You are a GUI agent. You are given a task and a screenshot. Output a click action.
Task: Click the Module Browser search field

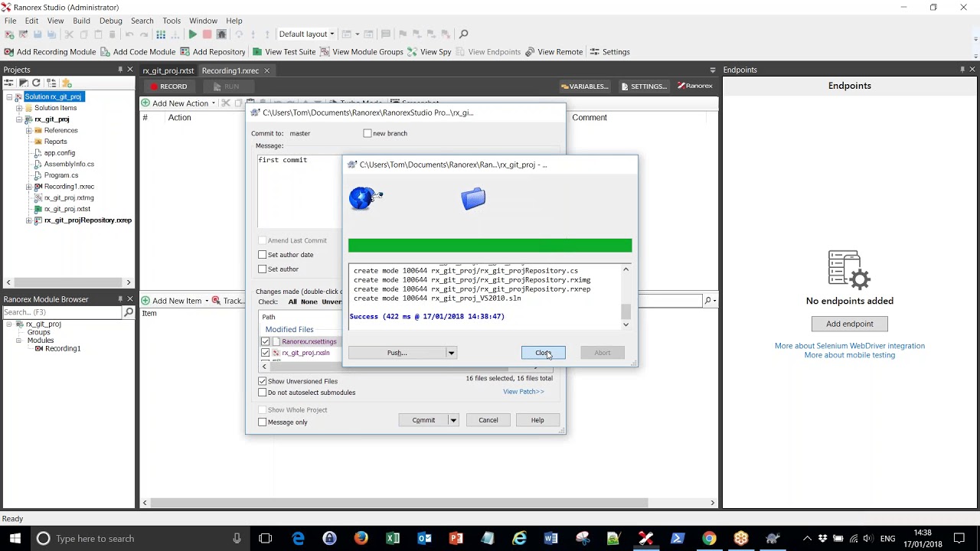pyautogui.click(x=62, y=312)
